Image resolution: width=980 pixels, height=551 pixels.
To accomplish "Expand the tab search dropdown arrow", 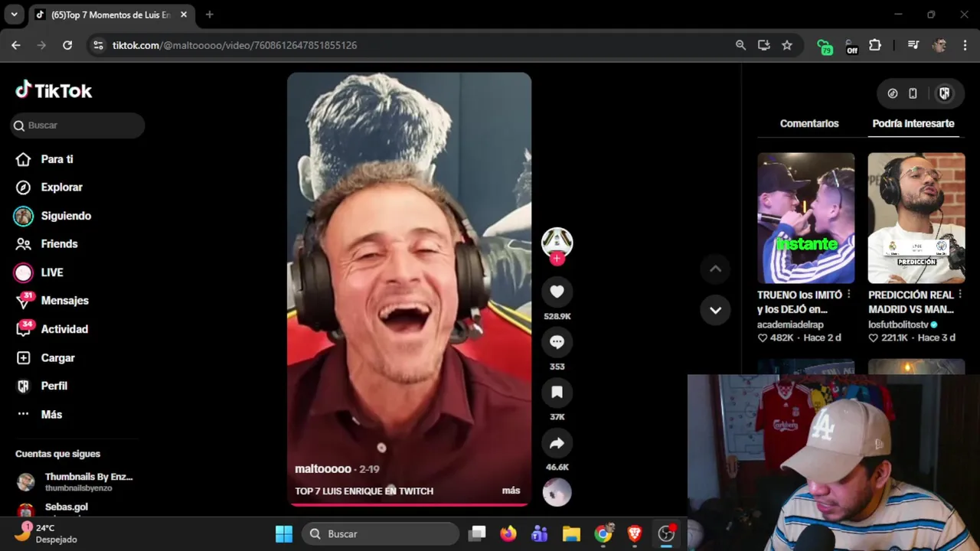I will coord(14,15).
